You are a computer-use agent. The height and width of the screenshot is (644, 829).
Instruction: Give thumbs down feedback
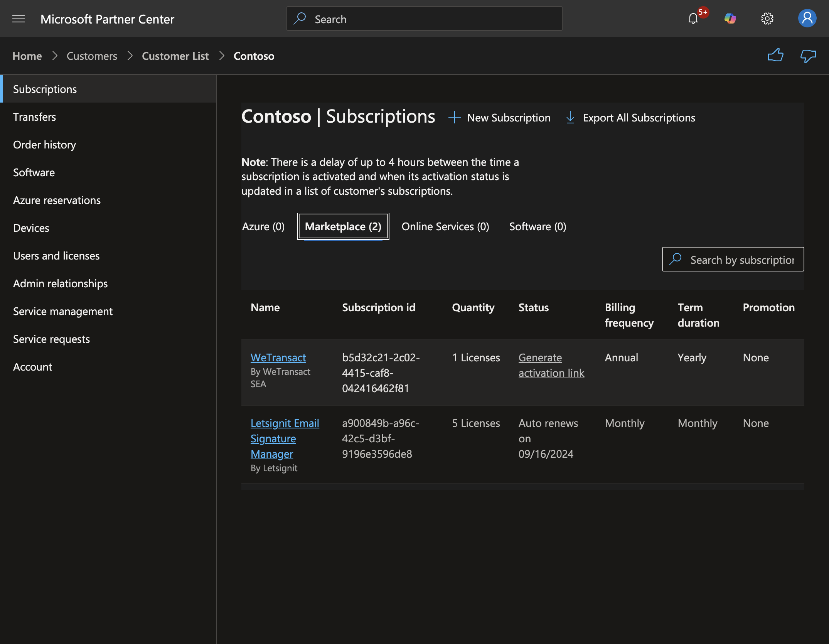(x=808, y=56)
